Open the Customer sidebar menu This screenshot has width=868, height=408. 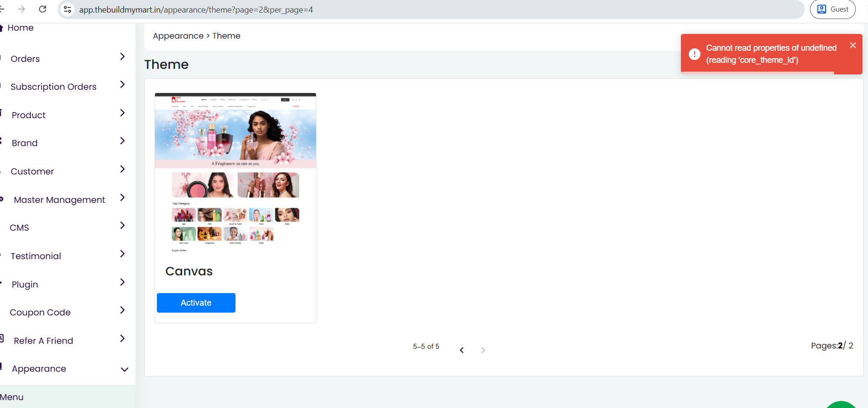click(32, 172)
